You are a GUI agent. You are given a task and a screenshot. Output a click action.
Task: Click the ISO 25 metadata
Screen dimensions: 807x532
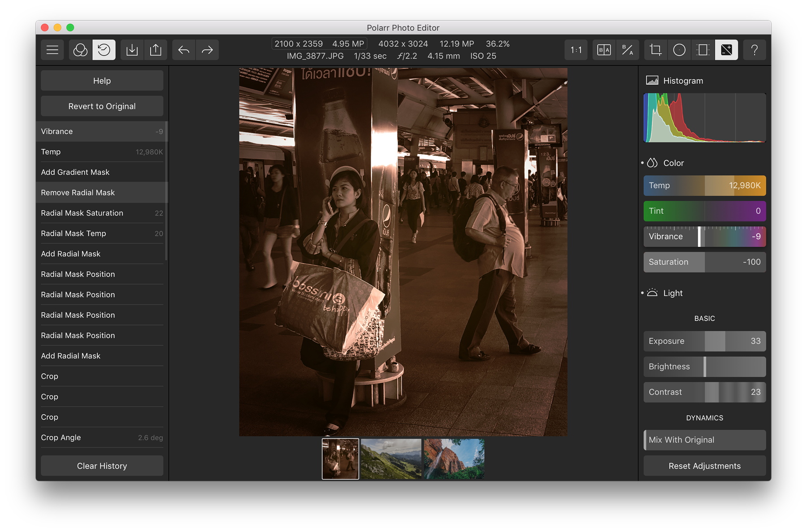[483, 56]
